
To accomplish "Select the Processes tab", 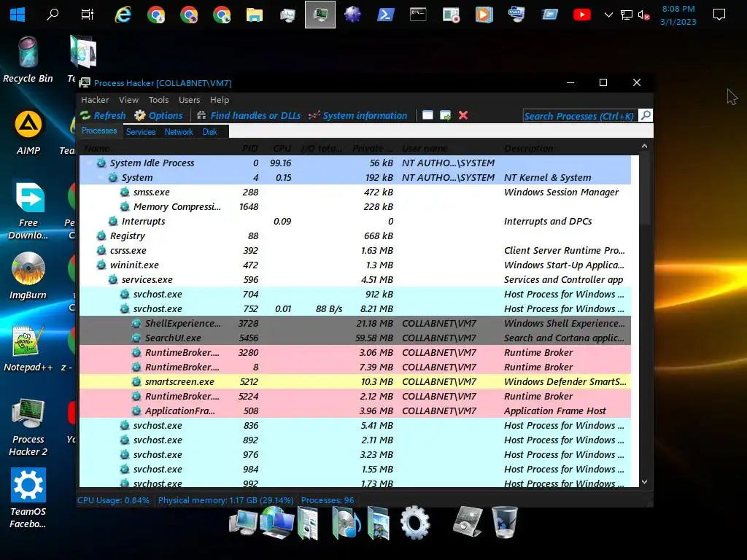I will tap(99, 131).
